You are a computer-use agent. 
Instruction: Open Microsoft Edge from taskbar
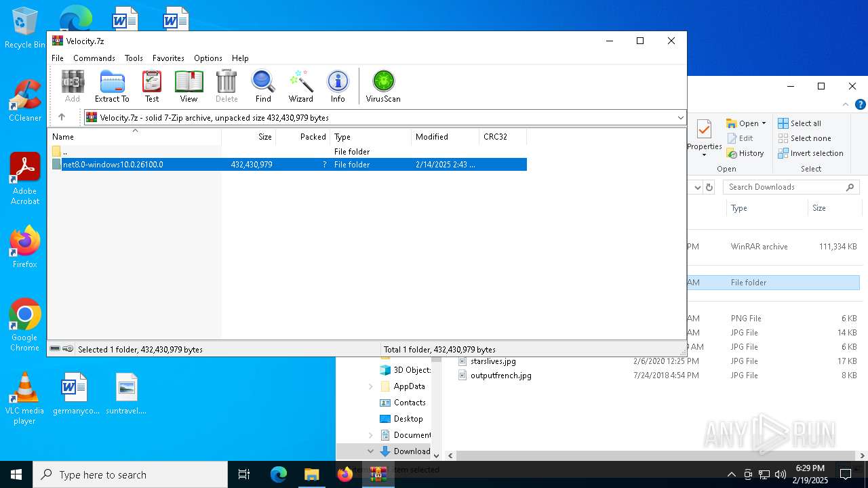click(279, 474)
